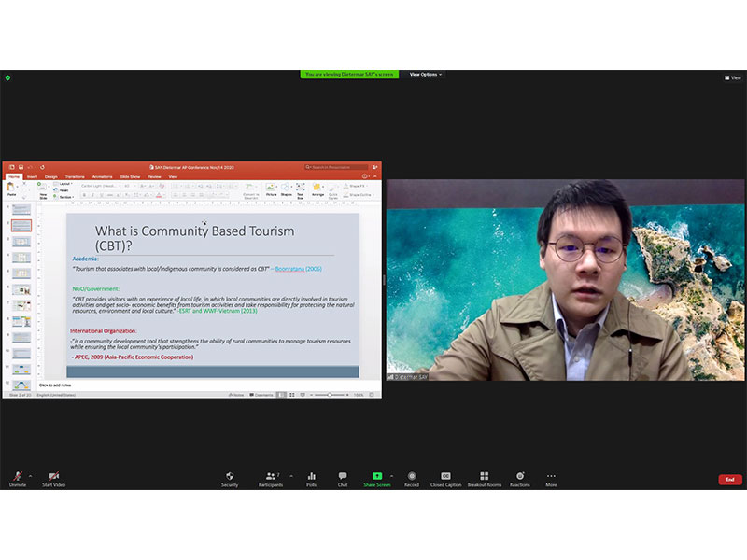747x560 pixels.
Task: Open the Reactions picker
Action: coord(520,477)
